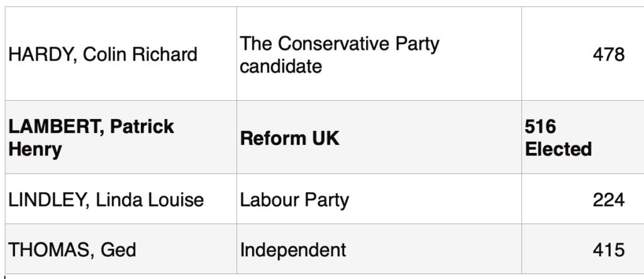The width and height of the screenshot is (644, 279).
Task: Select the Independent party cell
Action: pos(379,249)
